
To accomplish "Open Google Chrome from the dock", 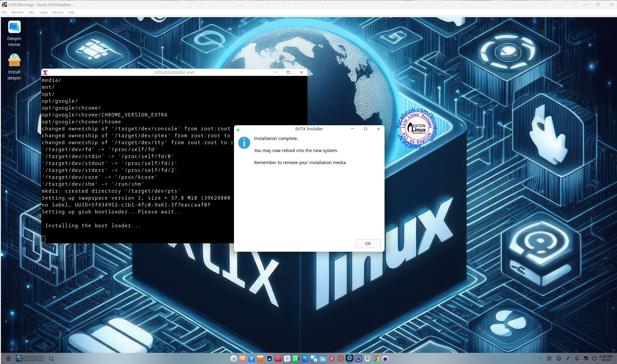I will coord(376,359).
